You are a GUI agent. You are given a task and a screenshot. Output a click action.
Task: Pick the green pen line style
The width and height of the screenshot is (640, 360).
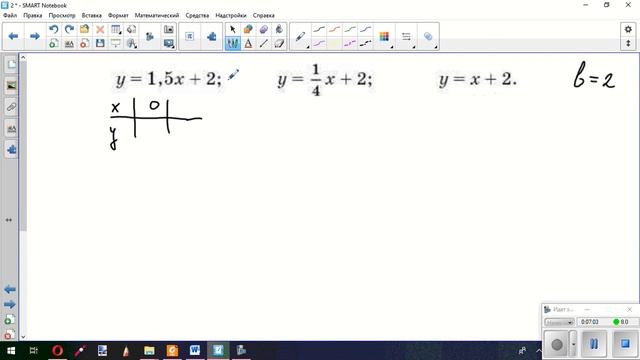(350, 29)
